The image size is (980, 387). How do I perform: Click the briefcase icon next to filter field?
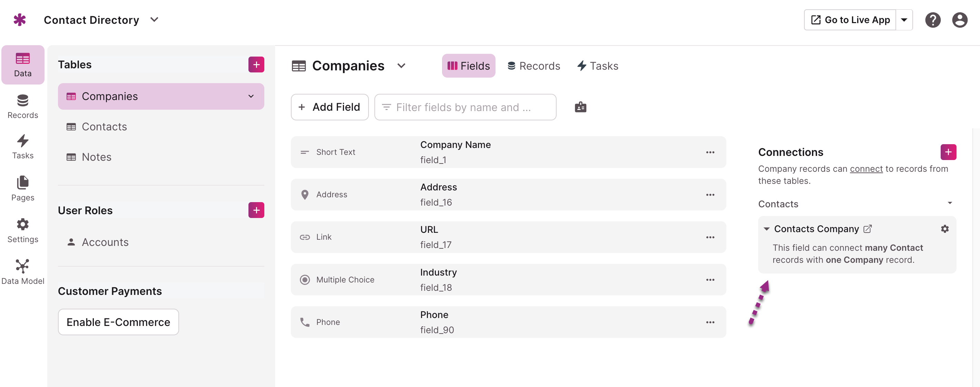[x=580, y=107]
